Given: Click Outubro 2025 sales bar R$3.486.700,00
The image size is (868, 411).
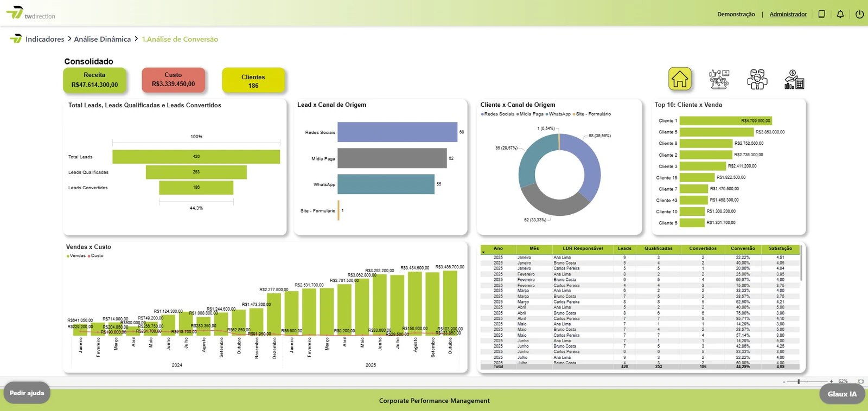Looking at the screenshot, I should [x=450, y=303].
